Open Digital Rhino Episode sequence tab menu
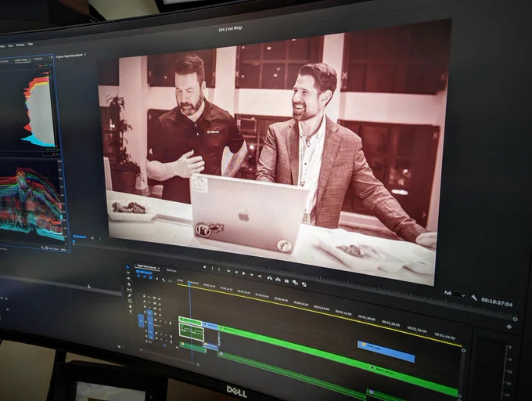 tap(159, 268)
